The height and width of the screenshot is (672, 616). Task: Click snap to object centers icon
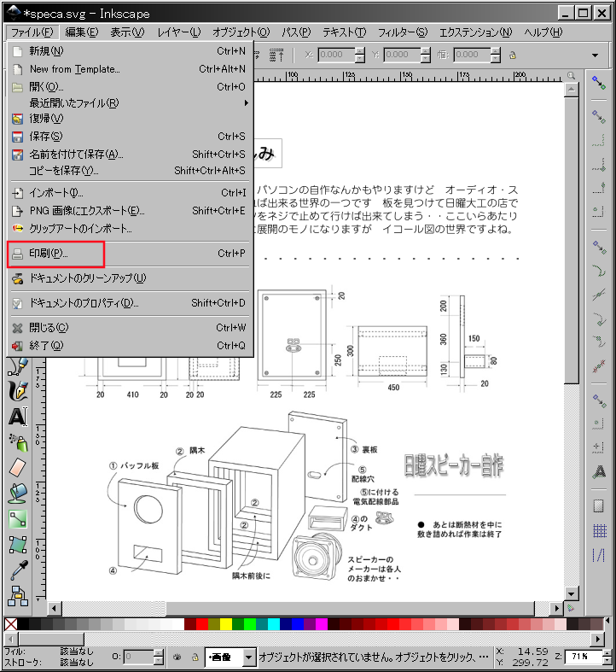coord(599,424)
